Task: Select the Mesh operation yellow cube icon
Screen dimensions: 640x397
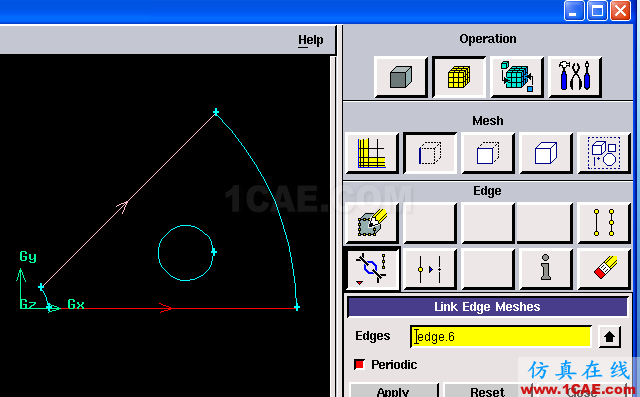Action: point(459,77)
